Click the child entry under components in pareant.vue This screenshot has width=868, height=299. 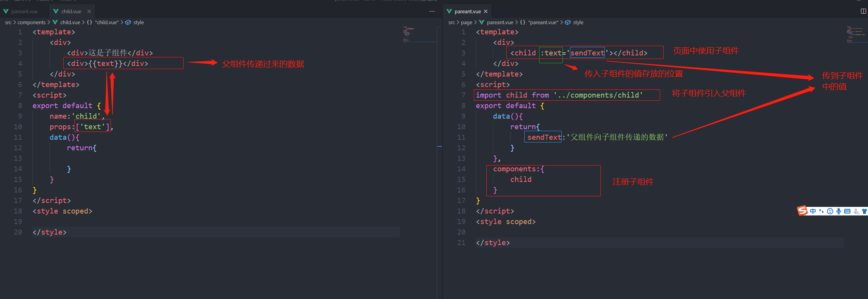coord(521,179)
